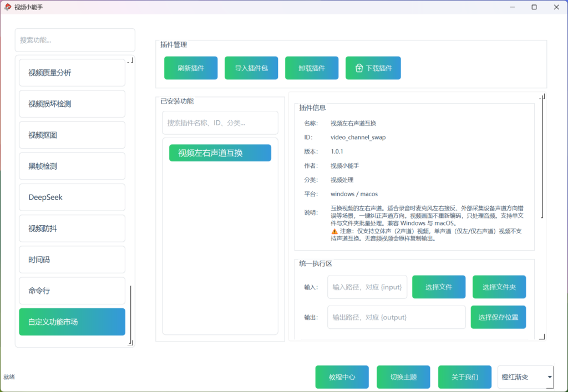The width and height of the screenshot is (568, 392).
Task: Click the plugin details panel scrollbar
Action: point(542,159)
